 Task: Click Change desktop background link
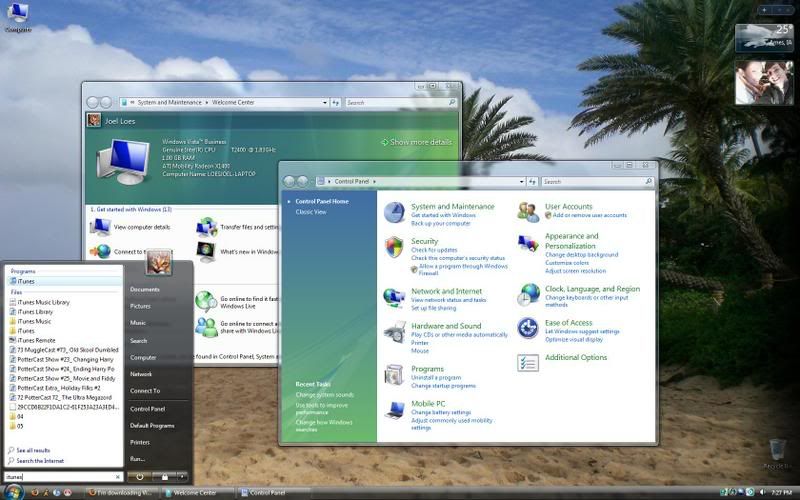click(x=582, y=255)
